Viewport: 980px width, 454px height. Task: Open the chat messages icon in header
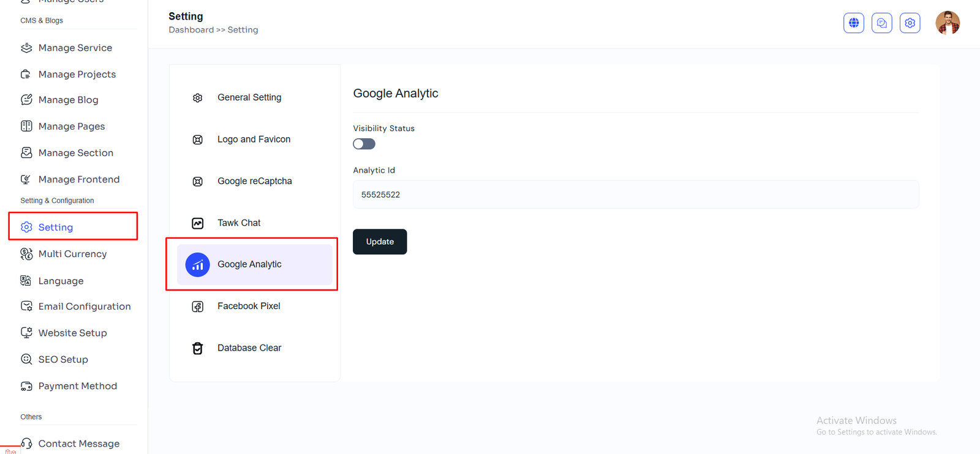(881, 23)
